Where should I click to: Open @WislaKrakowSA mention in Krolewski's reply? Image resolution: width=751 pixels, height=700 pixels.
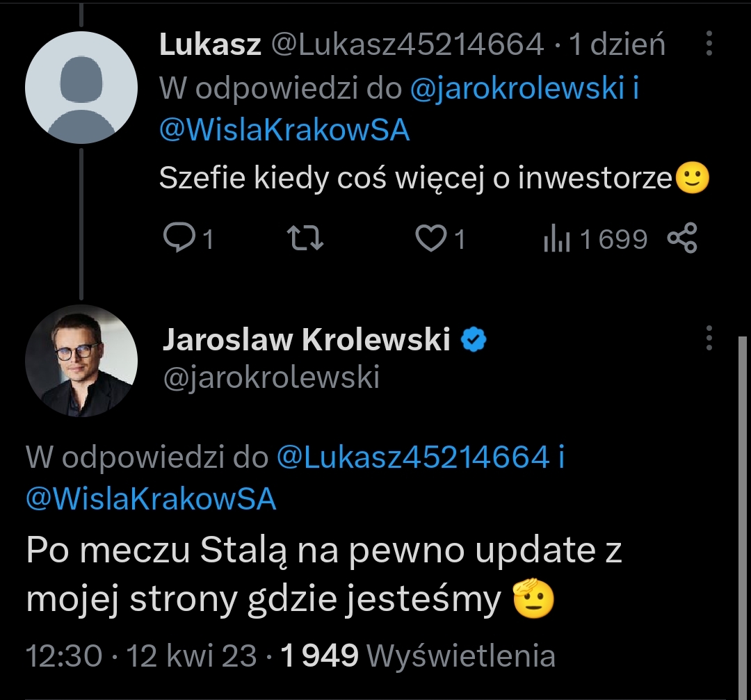[x=151, y=498]
